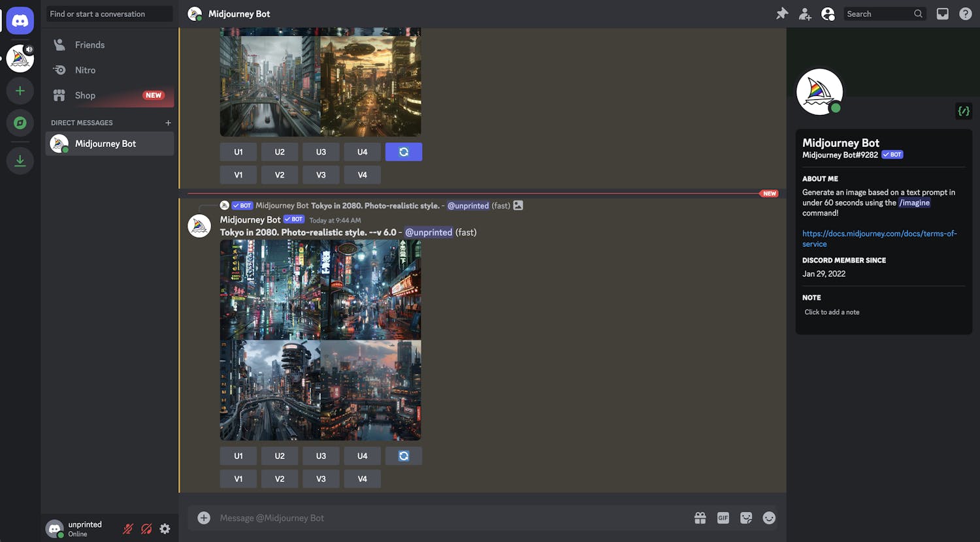This screenshot has height=542, width=980.
Task: Upscale the first image with lower U1
Action: [238, 456]
